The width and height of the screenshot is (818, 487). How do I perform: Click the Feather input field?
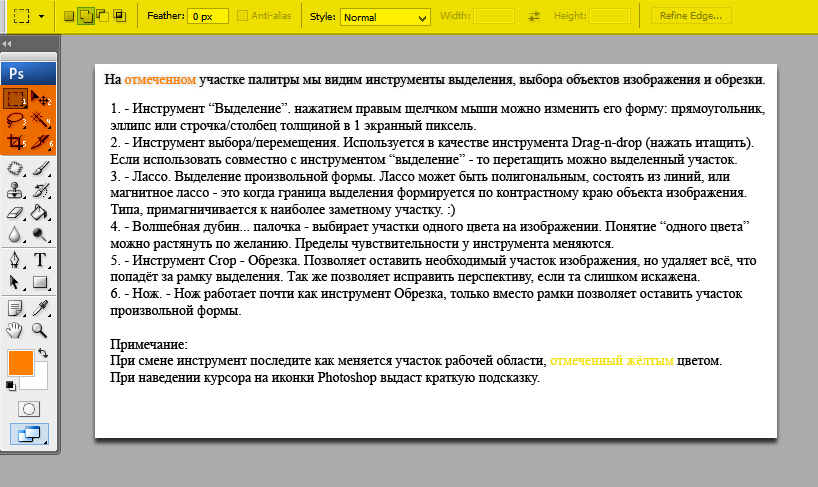tap(208, 16)
